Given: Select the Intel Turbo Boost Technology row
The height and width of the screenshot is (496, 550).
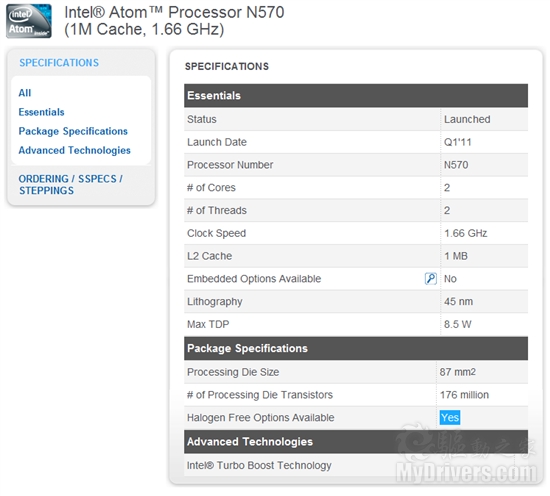Looking at the screenshot, I should pyautogui.click(x=356, y=465).
